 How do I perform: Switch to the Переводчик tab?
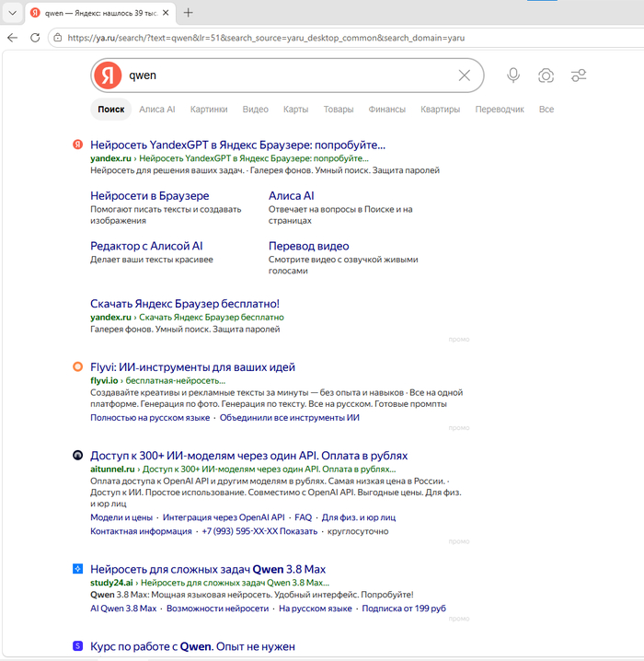(x=500, y=110)
